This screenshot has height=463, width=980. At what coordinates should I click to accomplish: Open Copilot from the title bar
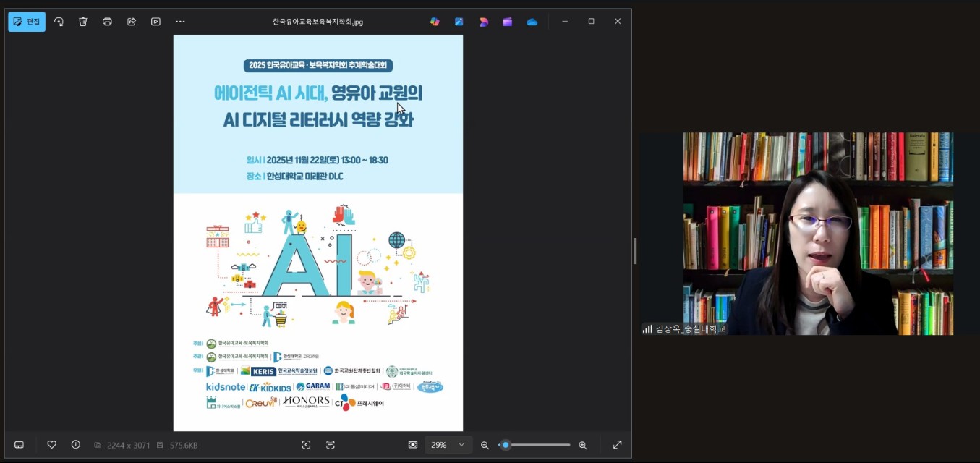pyautogui.click(x=435, y=22)
